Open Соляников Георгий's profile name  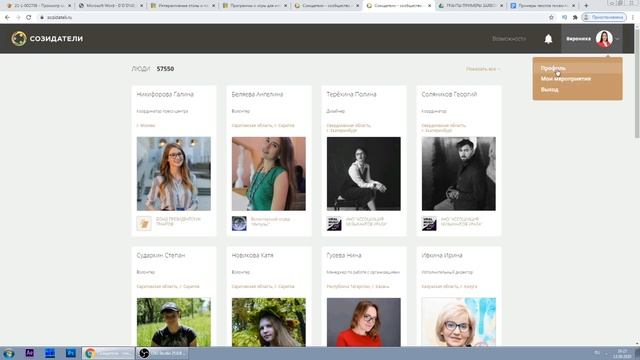coord(449,94)
